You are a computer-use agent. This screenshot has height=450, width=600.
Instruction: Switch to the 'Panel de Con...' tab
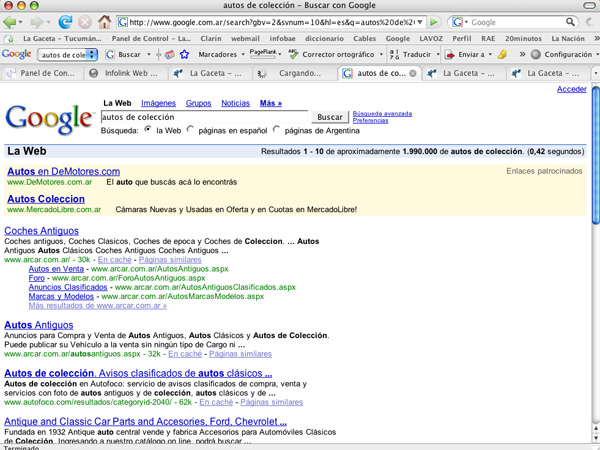[x=40, y=73]
